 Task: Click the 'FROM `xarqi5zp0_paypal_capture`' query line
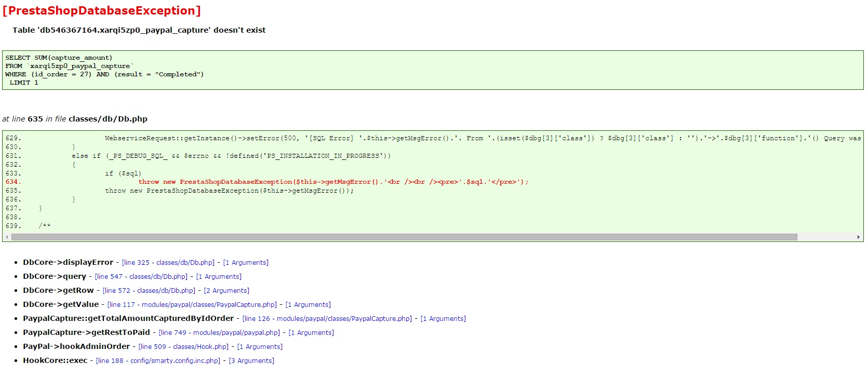70,66
